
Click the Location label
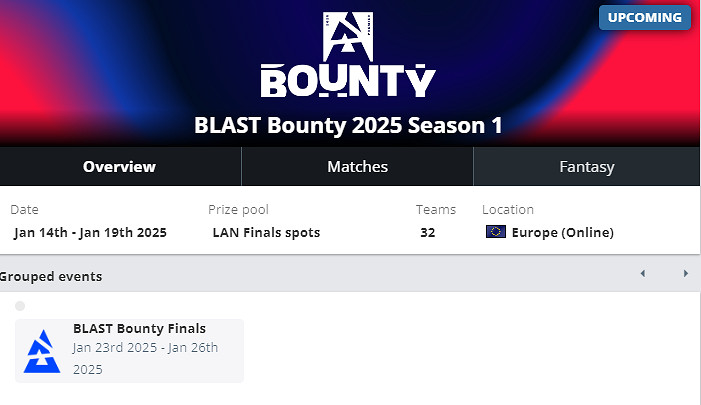(x=507, y=210)
